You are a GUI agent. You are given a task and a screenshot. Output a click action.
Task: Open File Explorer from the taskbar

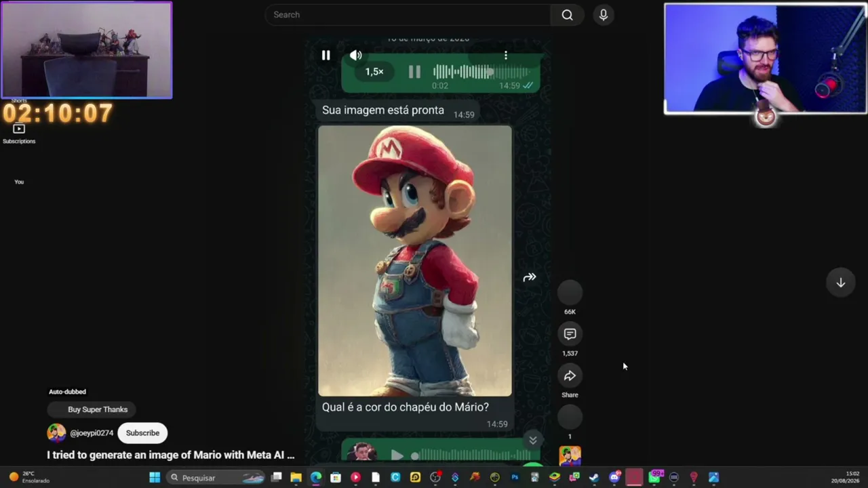click(296, 478)
